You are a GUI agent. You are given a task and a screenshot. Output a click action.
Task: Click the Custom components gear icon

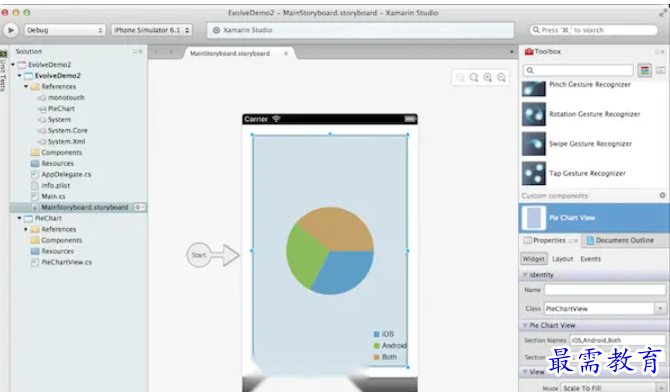point(662,195)
